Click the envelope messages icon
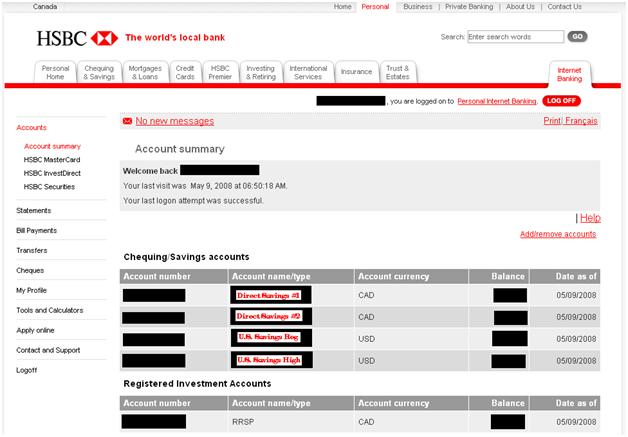Screen dimensions: 628x437 click(127, 121)
